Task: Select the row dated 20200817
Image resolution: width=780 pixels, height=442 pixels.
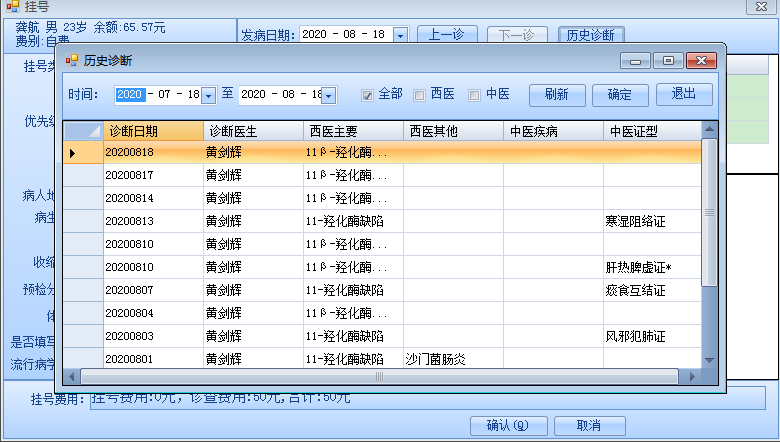Action: point(382,175)
